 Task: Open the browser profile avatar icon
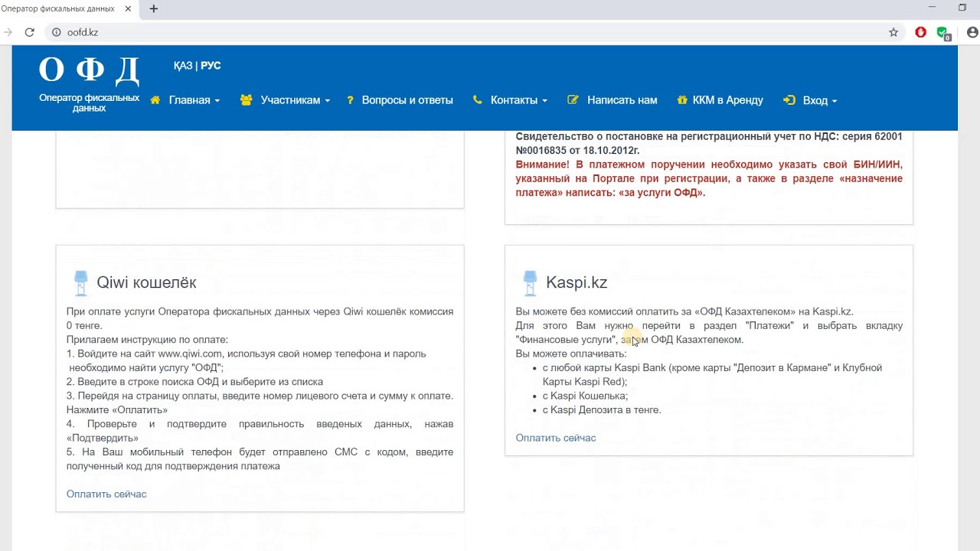tap(973, 32)
